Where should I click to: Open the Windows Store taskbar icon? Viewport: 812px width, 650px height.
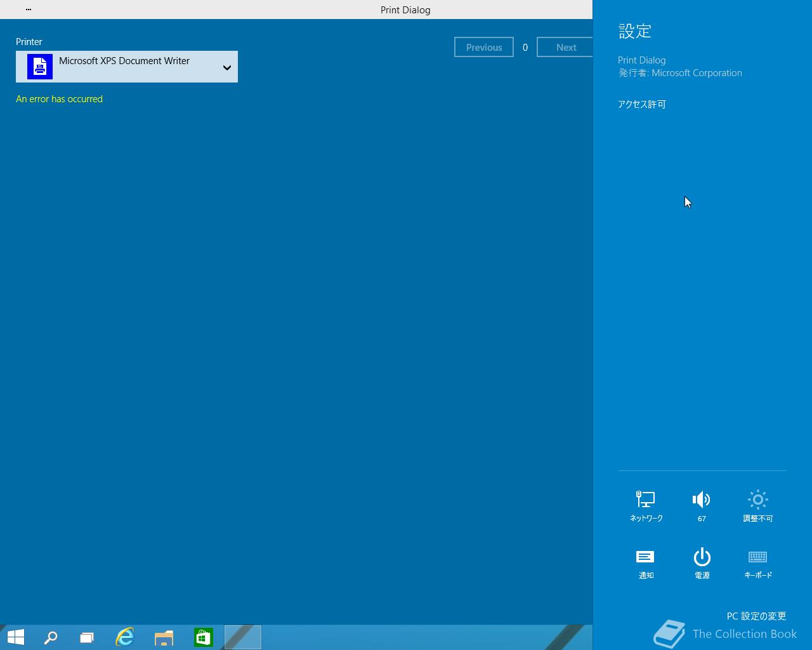(204, 637)
